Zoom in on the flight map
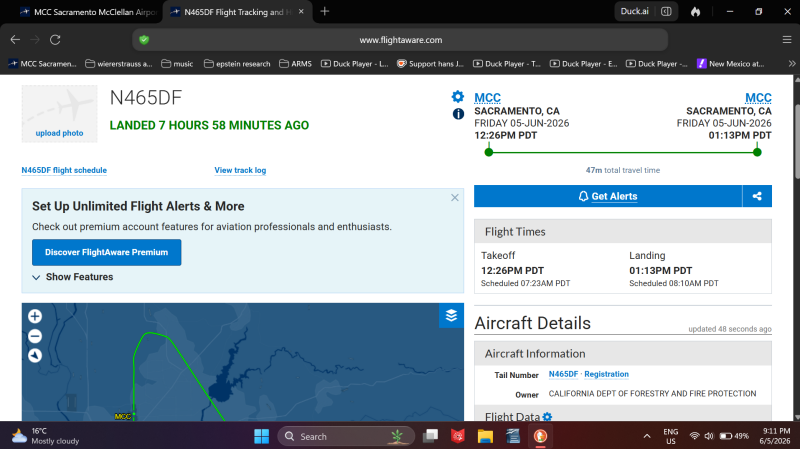Screen dimensions: 800x449 35,316
